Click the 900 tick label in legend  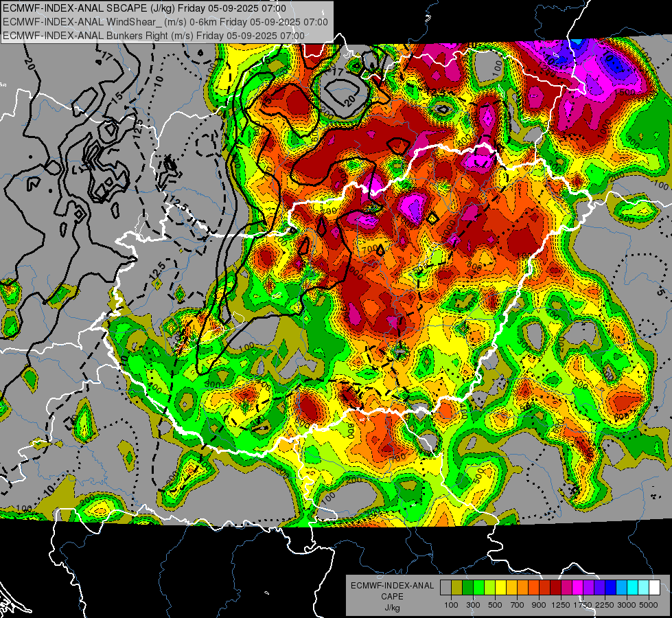coord(539,605)
